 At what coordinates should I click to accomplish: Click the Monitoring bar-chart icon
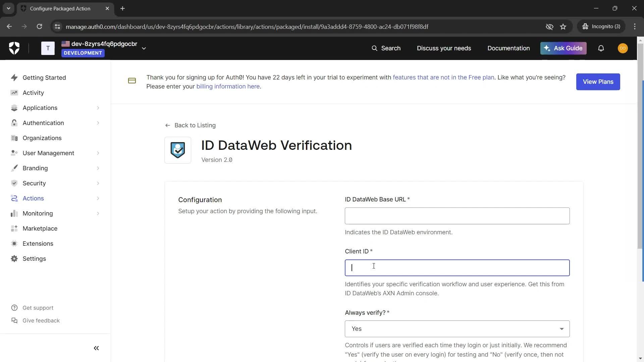click(x=14, y=214)
